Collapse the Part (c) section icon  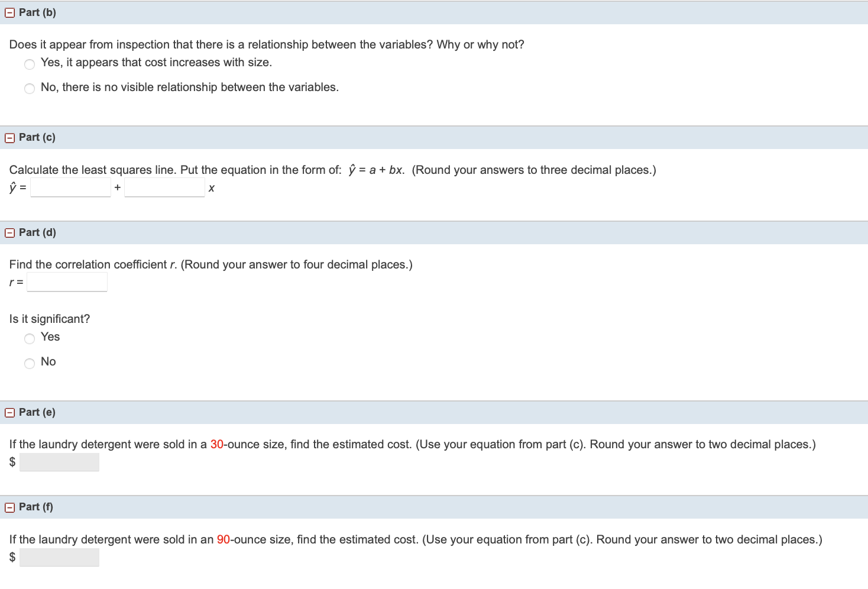(9, 138)
